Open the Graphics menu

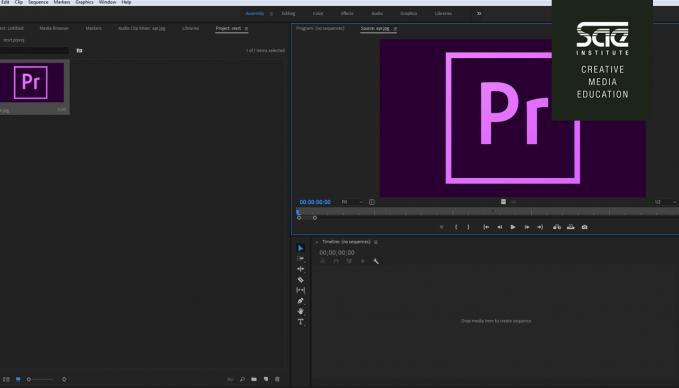click(84, 2)
